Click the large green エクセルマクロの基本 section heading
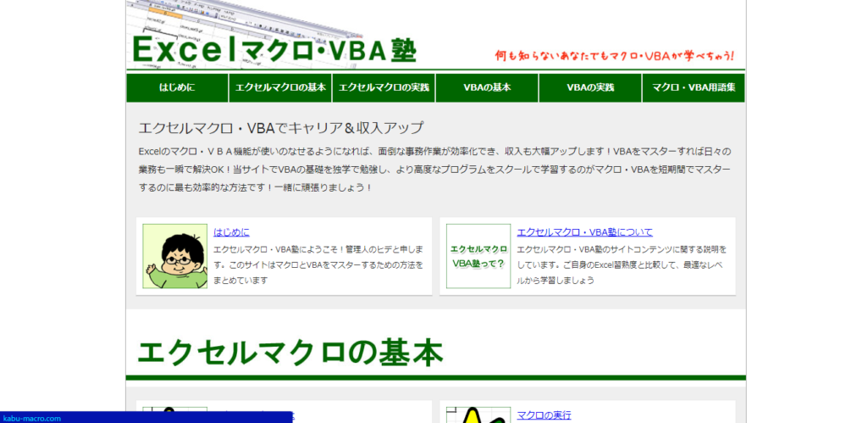Viewport: 868px width, 423px height. (x=290, y=353)
